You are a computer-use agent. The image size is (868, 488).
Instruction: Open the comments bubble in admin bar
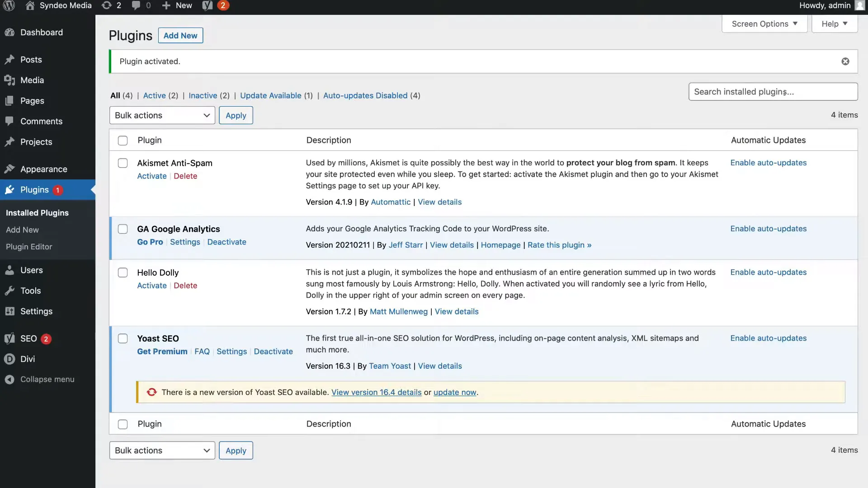pos(136,5)
